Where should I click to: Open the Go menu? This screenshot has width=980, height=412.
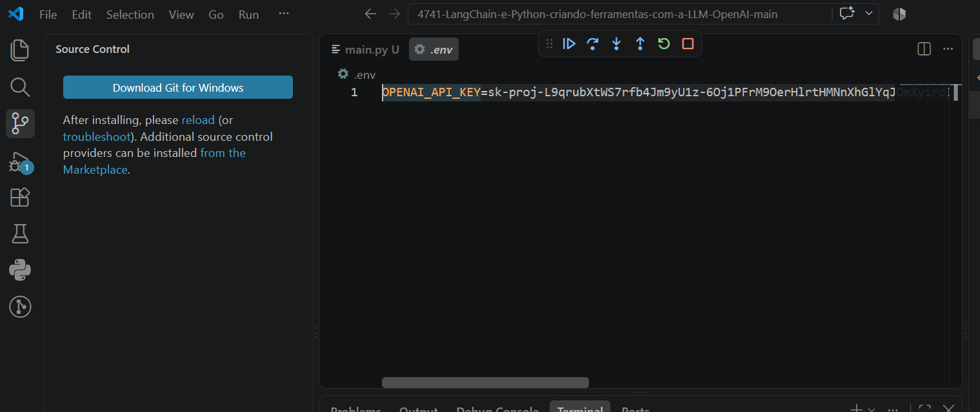[x=216, y=14]
